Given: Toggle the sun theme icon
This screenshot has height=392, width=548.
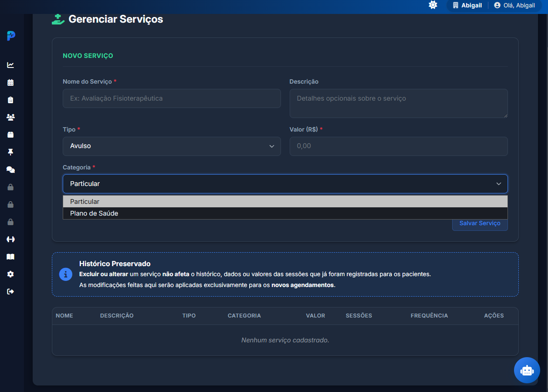Looking at the screenshot, I should [x=433, y=5].
